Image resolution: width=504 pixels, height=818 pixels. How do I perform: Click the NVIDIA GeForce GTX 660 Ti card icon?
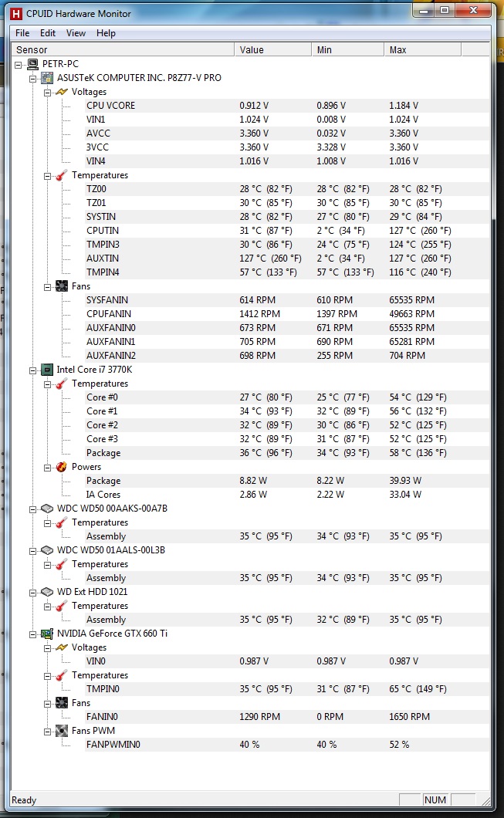click(x=47, y=634)
